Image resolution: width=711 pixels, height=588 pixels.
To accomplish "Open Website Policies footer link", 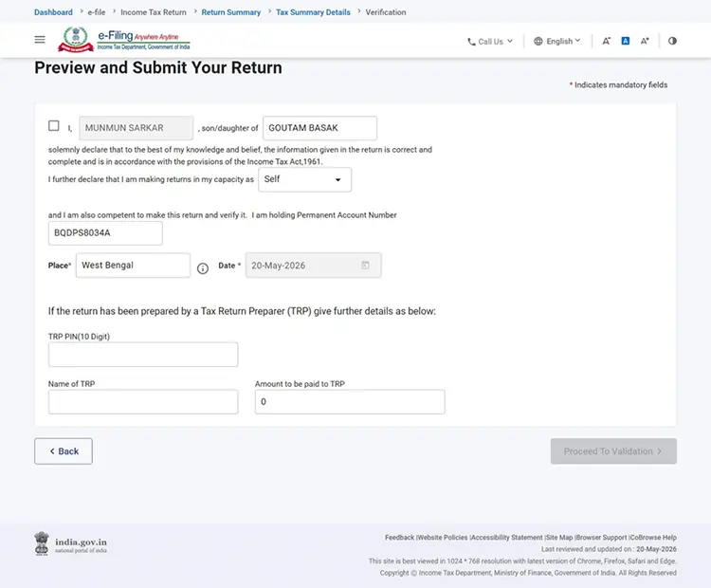I will coord(443,537).
